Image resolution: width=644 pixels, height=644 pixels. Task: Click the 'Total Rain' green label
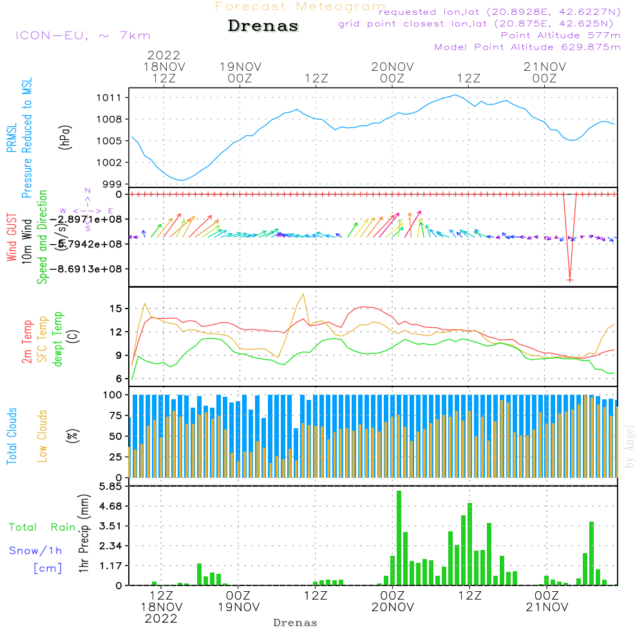(43, 527)
